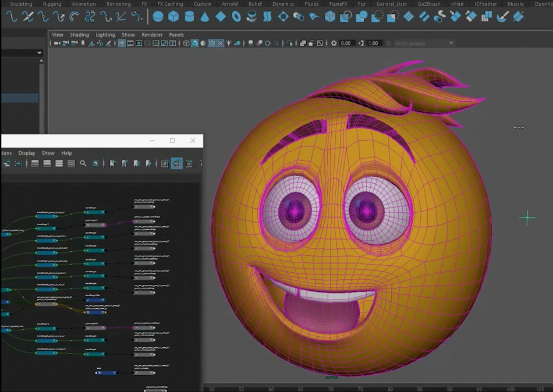
Task: Open the Node Editor Help menu
Action: click(67, 153)
